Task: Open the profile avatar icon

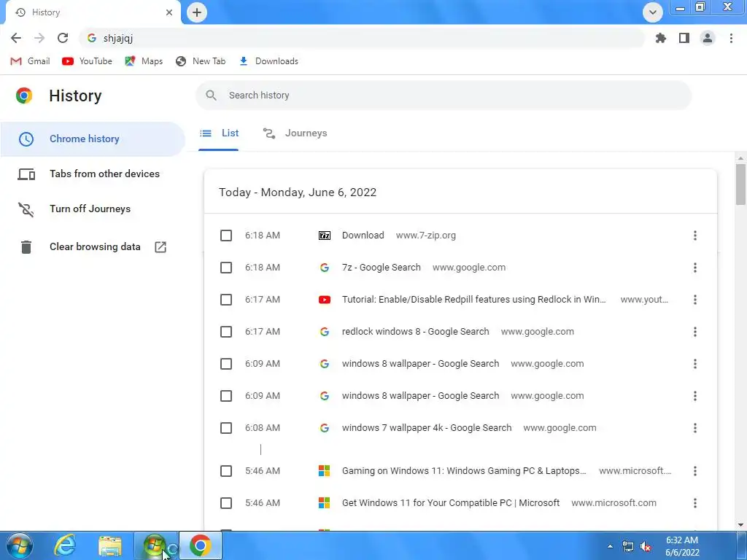Action: (x=708, y=38)
